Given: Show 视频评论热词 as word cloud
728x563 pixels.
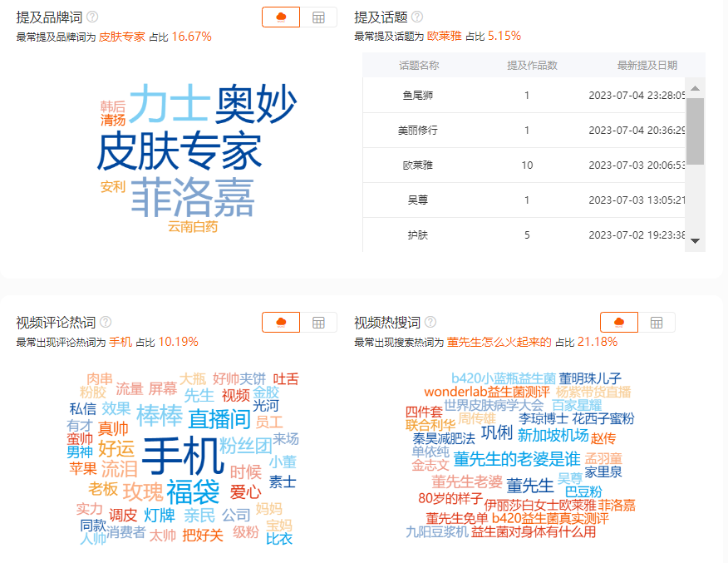Looking at the screenshot, I should pyautogui.click(x=281, y=323).
